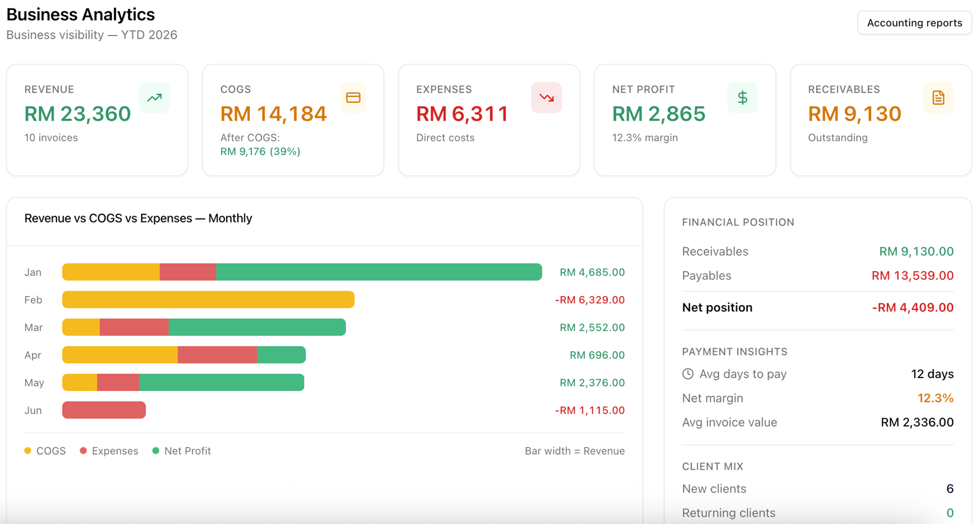Click the Payables amount RM 13,539.00
This screenshot has height=524, width=980.
(x=913, y=276)
